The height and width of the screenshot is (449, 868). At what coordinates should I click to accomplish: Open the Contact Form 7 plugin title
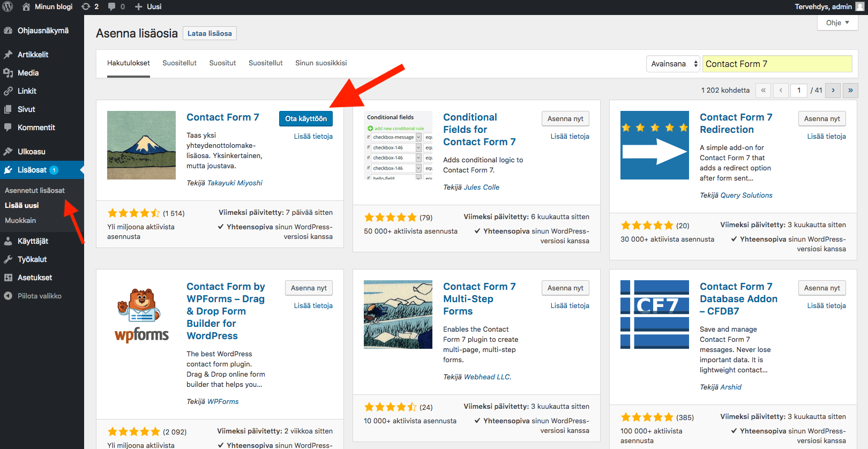[223, 117]
